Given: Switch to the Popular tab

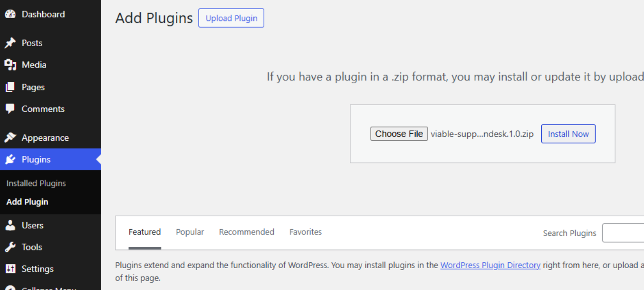Looking at the screenshot, I should [x=190, y=232].
